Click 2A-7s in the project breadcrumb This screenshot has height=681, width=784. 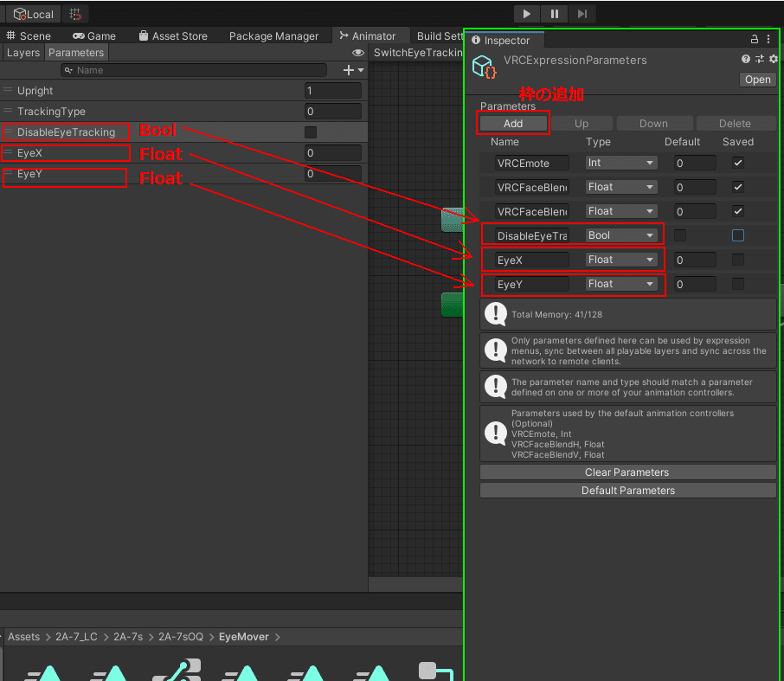128,637
